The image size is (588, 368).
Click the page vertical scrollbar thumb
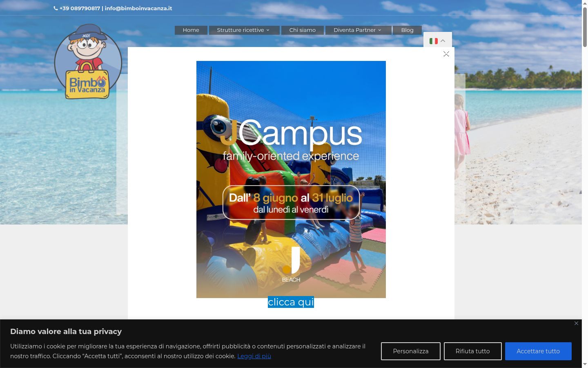pyautogui.click(x=585, y=27)
